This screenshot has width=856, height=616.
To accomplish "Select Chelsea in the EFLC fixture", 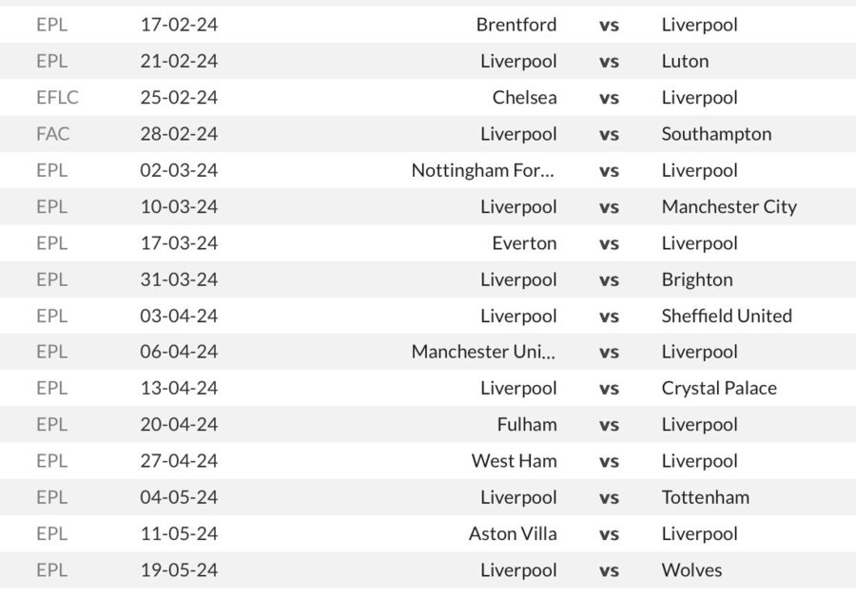I will tap(524, 97).
